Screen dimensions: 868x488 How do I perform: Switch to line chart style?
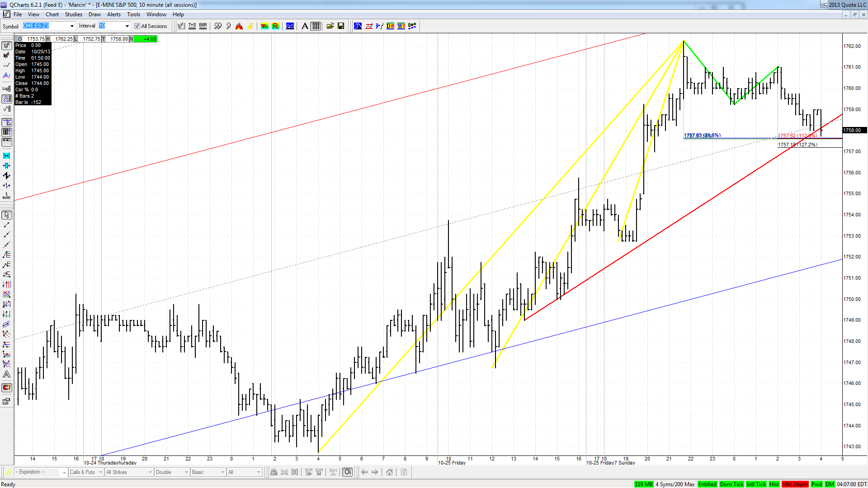click(x=6, y=66)
